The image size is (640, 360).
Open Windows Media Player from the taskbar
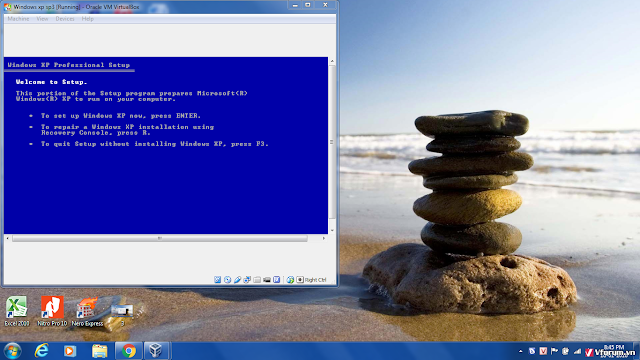70,351
